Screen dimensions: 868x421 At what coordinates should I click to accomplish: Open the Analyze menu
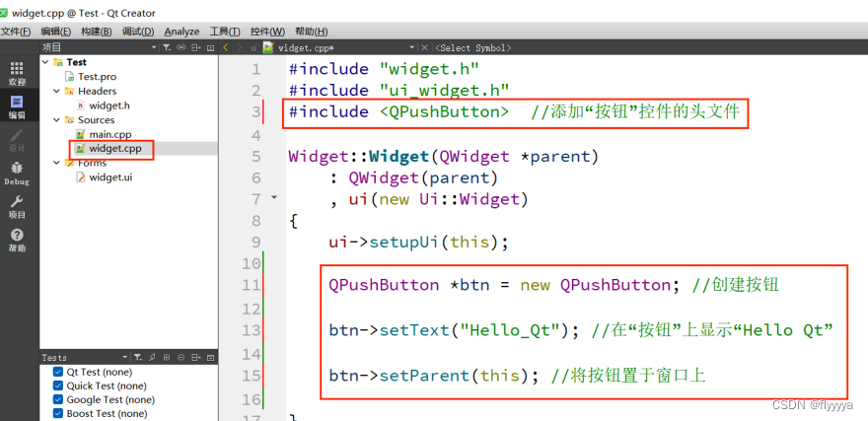click(181, 32)
